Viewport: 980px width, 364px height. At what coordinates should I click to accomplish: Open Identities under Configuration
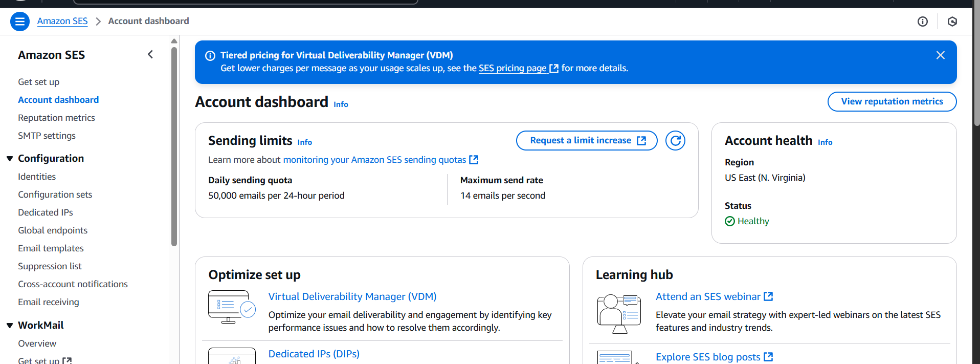(x=37, y=177)
